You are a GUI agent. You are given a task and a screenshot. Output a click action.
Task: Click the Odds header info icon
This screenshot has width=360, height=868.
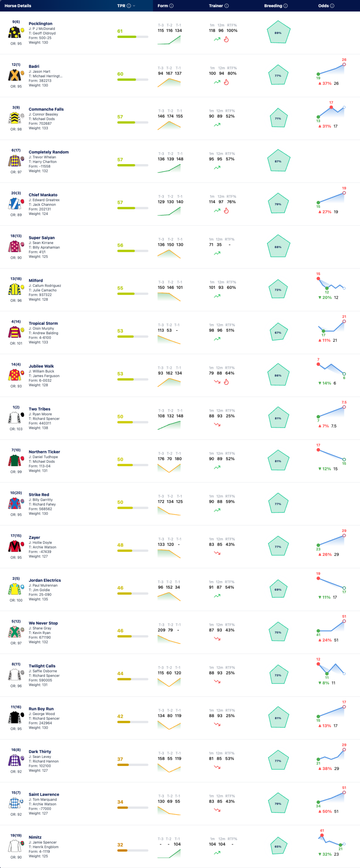click(x=332, y=6)
